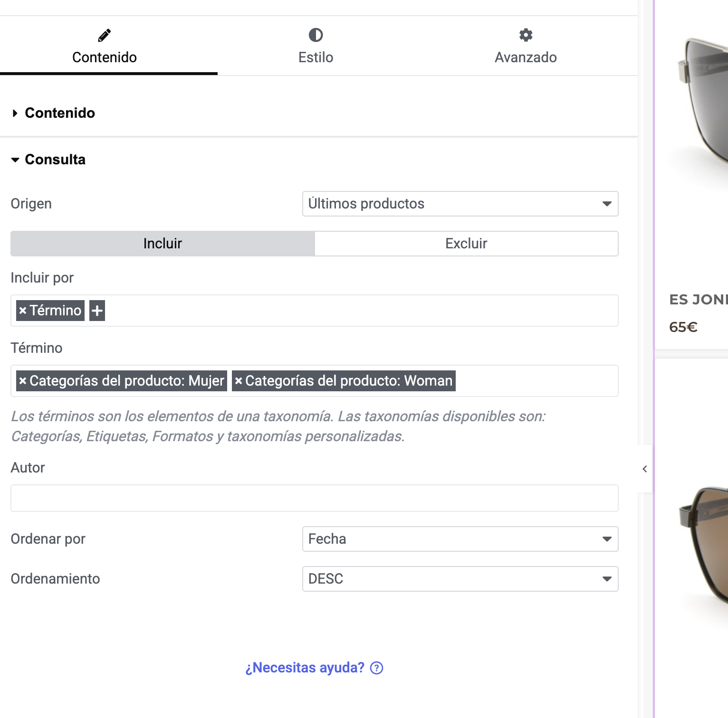Remove the Categorías del producto: Woman tag
The image size is (728, 718).
[x=239, y=381]
